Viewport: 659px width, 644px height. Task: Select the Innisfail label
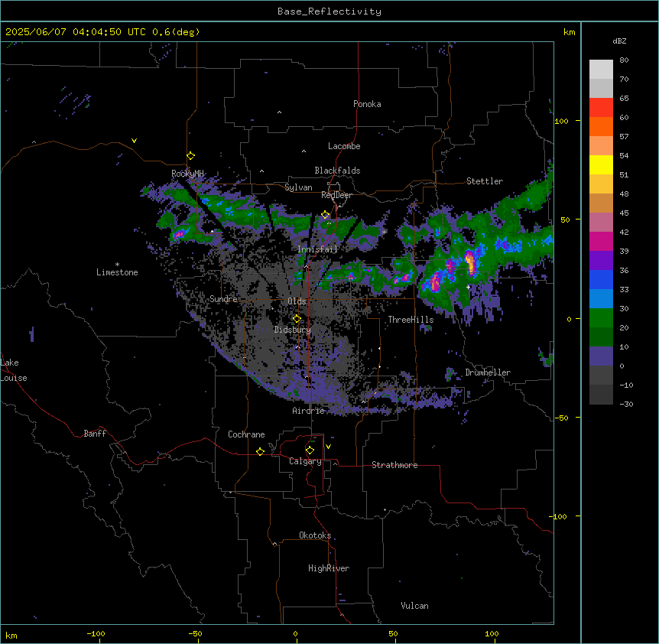pos(317,249)
